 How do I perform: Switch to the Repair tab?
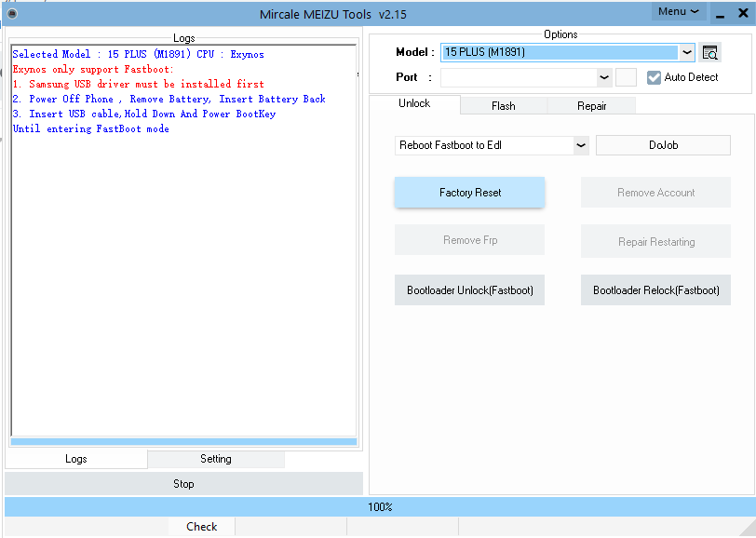coord(591,105)
